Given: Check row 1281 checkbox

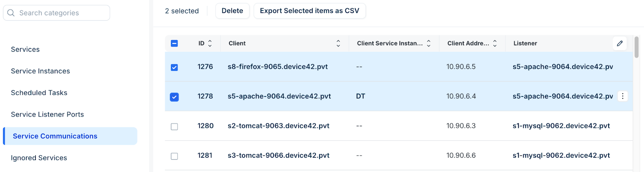Looking at the screenshot, I should coord(174,156).
